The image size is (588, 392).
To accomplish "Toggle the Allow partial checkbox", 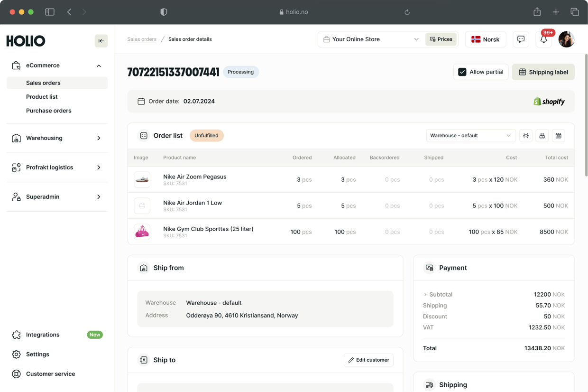I will [x=462, y=72].
